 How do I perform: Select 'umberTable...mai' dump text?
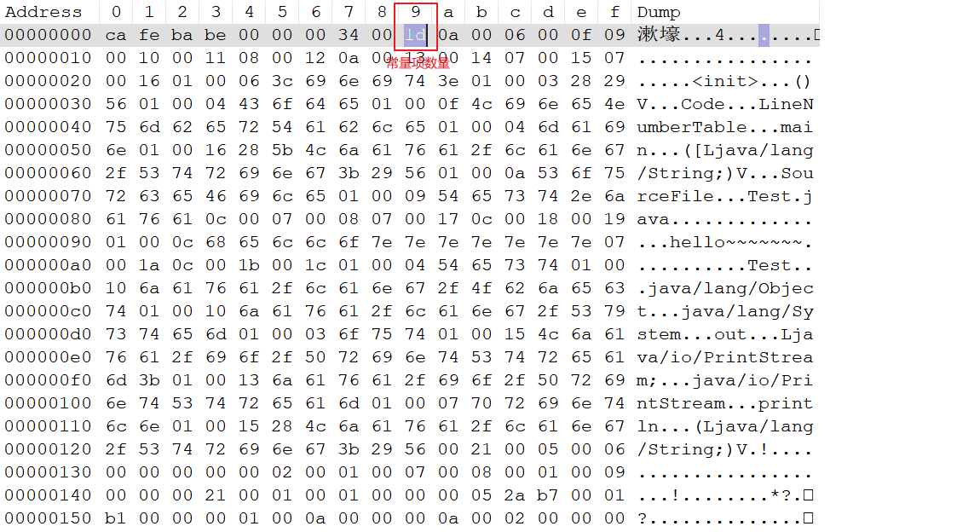pyautogui.click(x=724, y=128)
